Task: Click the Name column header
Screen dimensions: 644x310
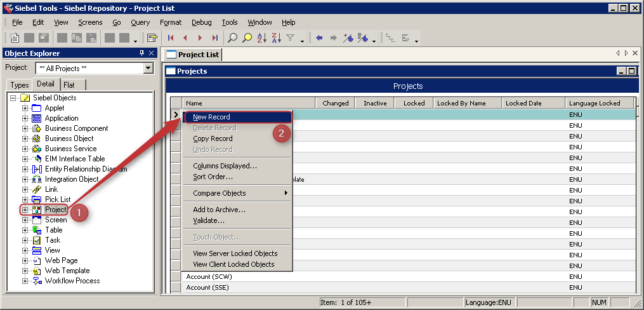Action: (249, 103)
